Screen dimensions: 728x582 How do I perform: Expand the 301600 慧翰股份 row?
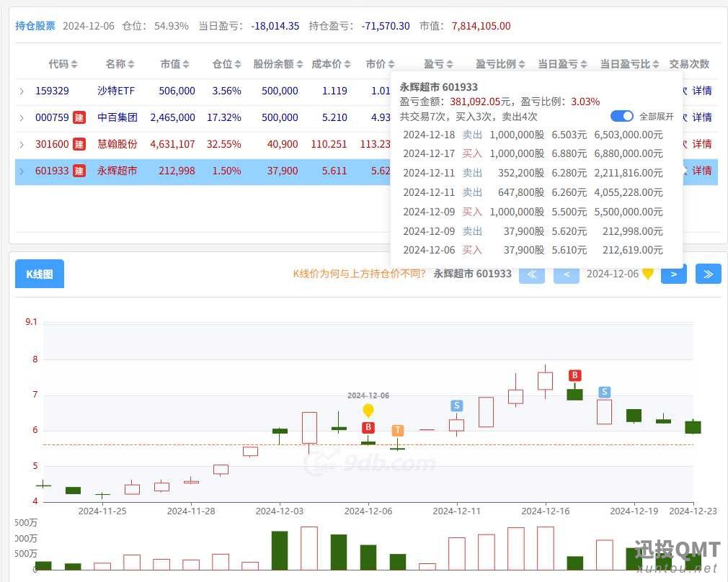coord(22,145)
